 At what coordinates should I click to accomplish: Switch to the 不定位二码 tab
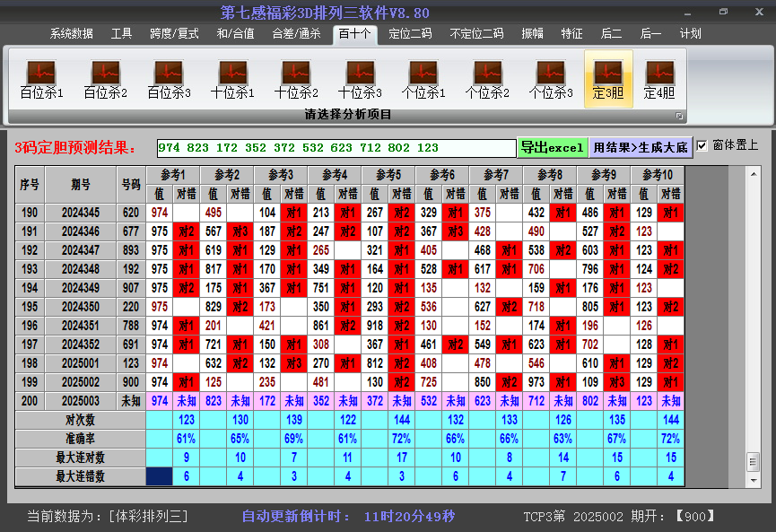(476, 34)
